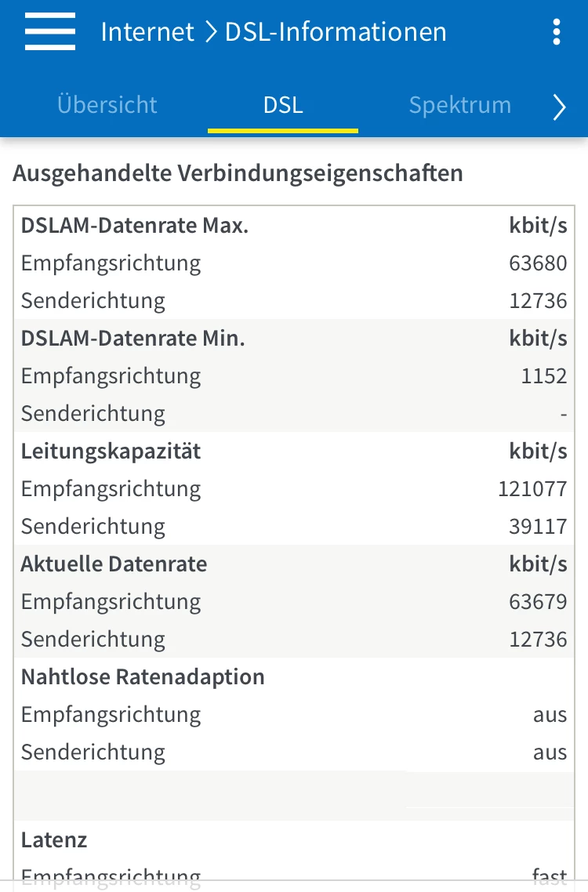The width and height of the screenshot is (588, 892).
Task: Click the 39117 upstream capacity value
Action: pos(538,527)
